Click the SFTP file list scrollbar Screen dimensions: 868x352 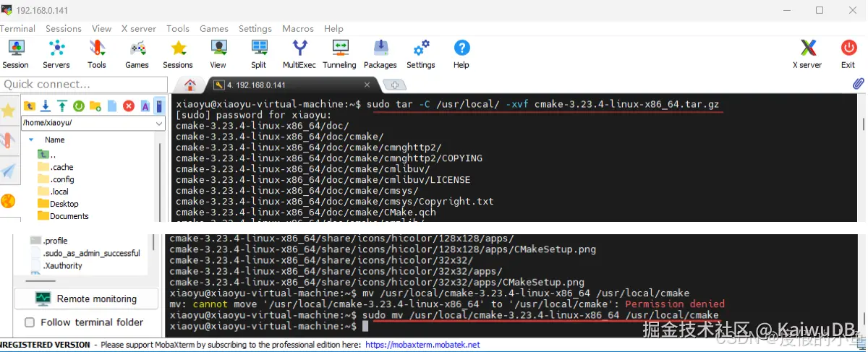point(161,181)
